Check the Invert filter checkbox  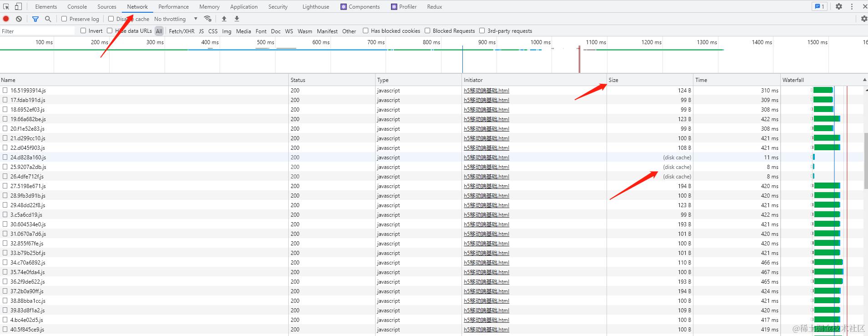tap(83, 31)
